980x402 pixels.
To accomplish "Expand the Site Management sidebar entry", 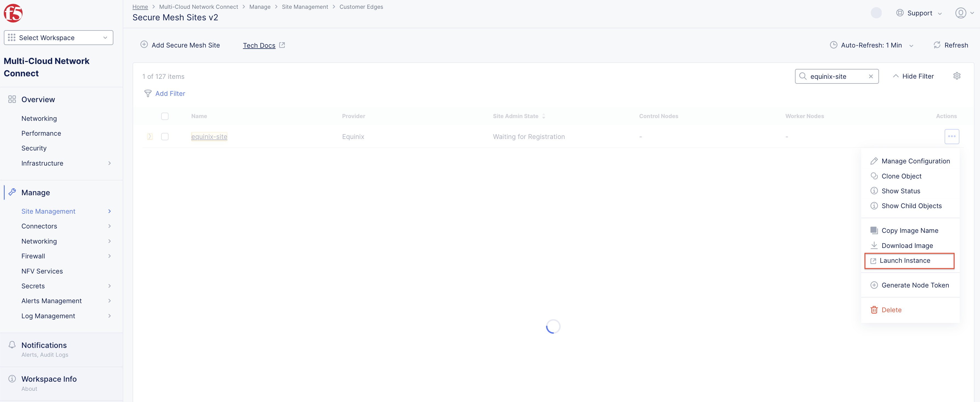I will 110,211.
